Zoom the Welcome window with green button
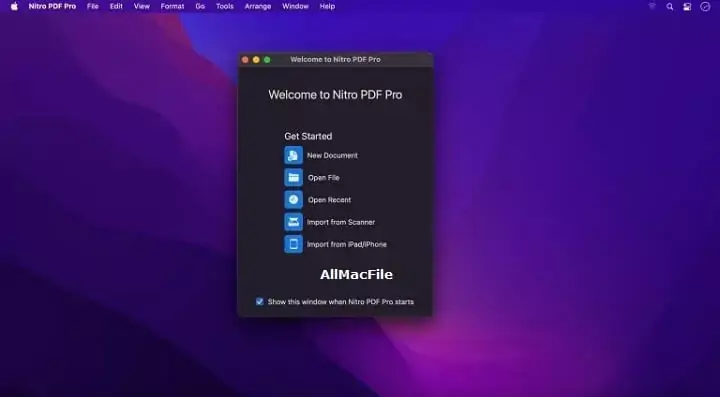Viewport: 720px width, 397px height. click(x=267, y=60)
